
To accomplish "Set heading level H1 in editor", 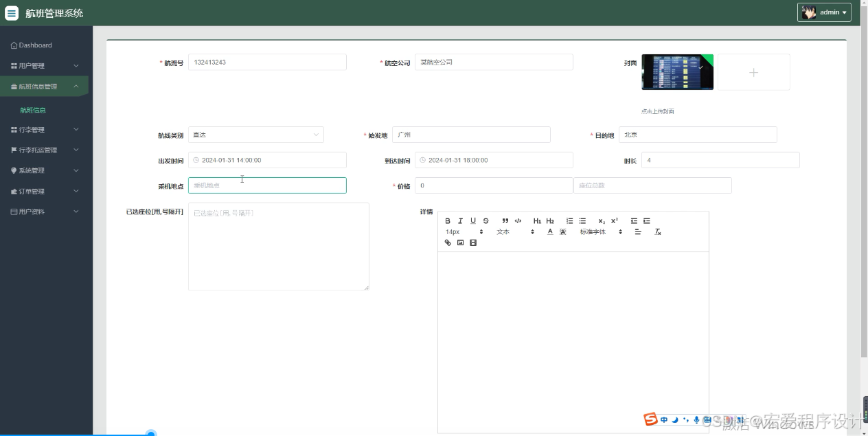I will click(x=537, y=221).
